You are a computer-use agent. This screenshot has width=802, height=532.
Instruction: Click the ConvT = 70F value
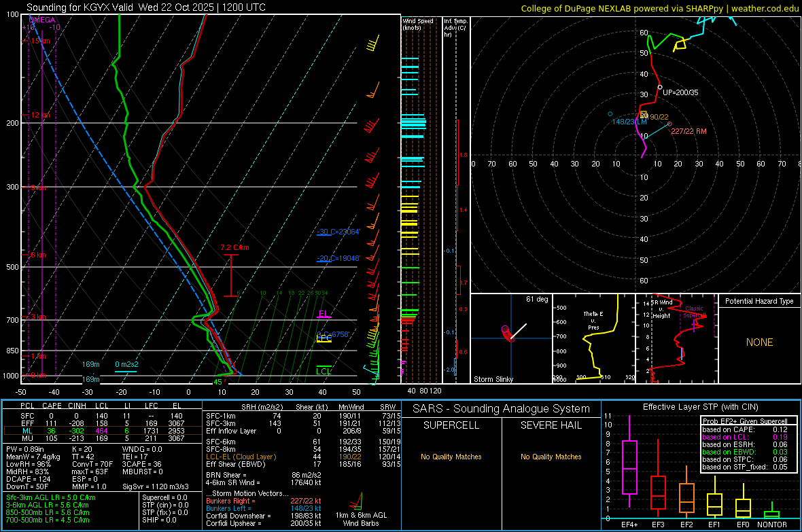pos(92,465)
